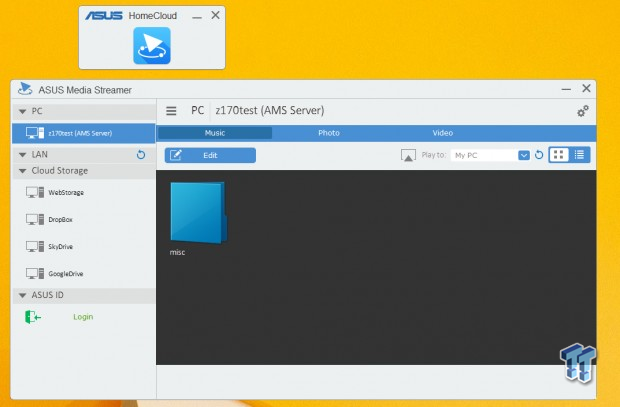Collapse the Cloud Storage section

click(23, 171)
